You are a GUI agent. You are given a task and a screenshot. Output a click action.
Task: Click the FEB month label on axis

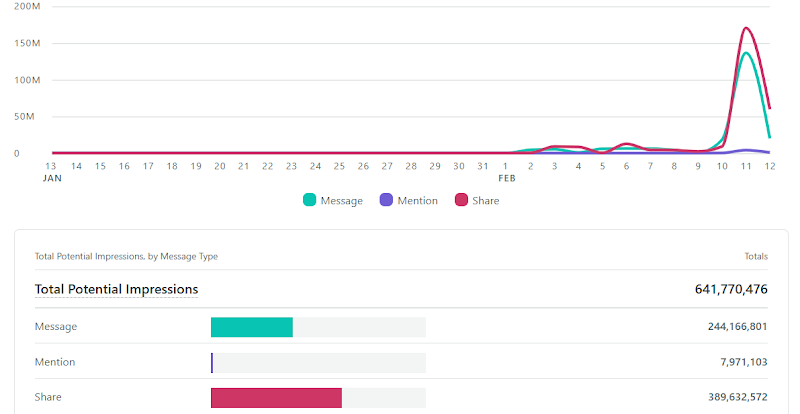(507, 178)
